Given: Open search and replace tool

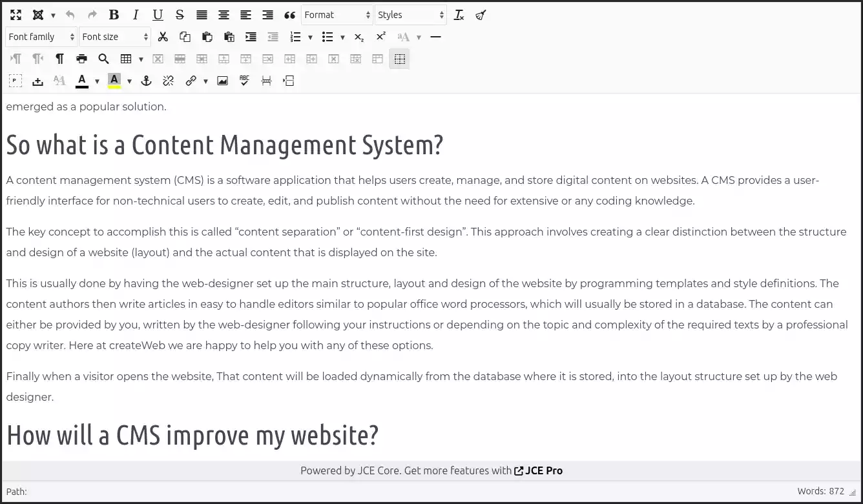Looking at the screenshot, I should pyautogui.click(x=103, y=59).
